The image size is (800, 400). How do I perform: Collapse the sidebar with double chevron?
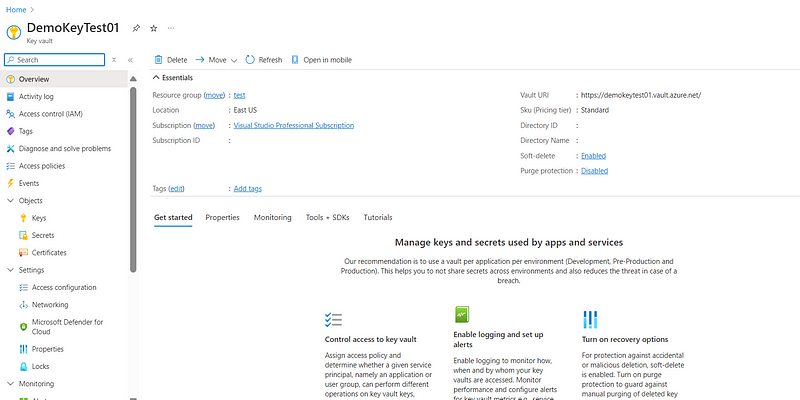coord(130,60)
